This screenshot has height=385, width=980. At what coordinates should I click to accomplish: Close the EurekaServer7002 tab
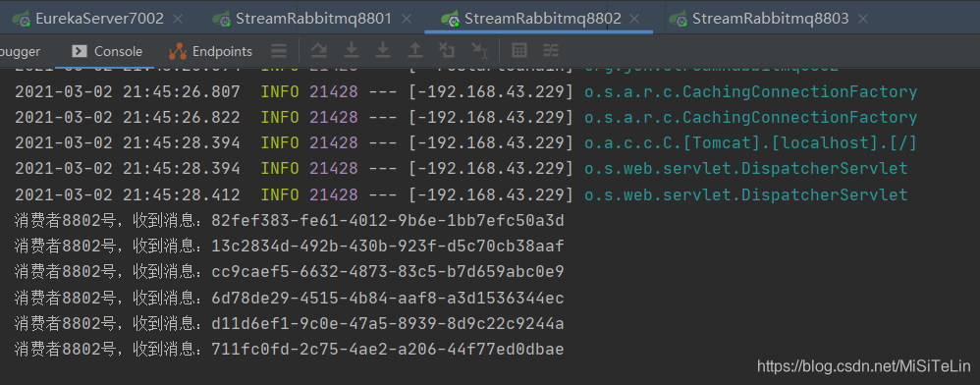178,19
